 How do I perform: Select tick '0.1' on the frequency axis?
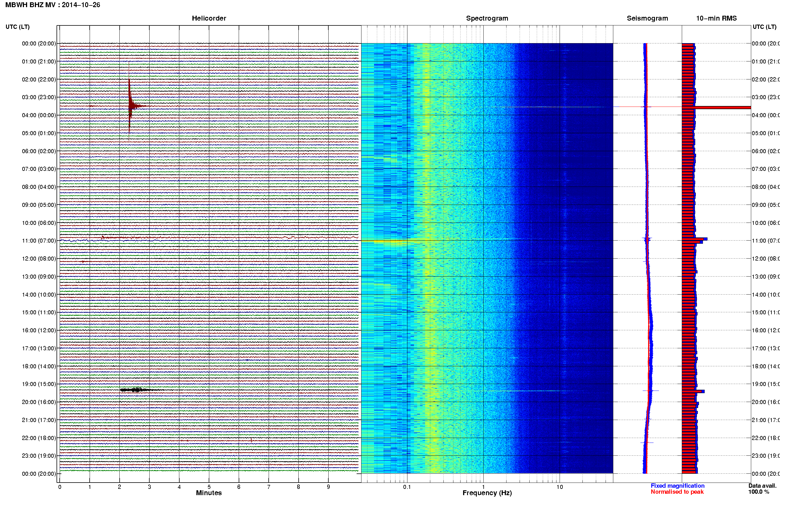pos(407,487)
